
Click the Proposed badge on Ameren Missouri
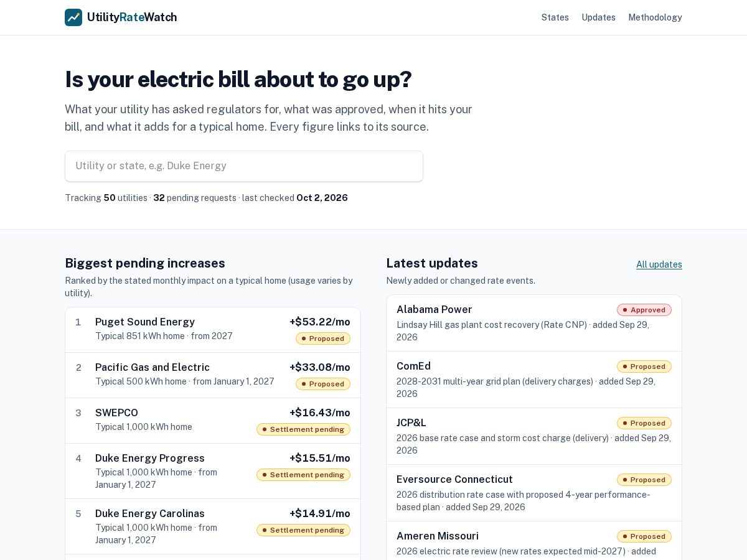(644, 536)
